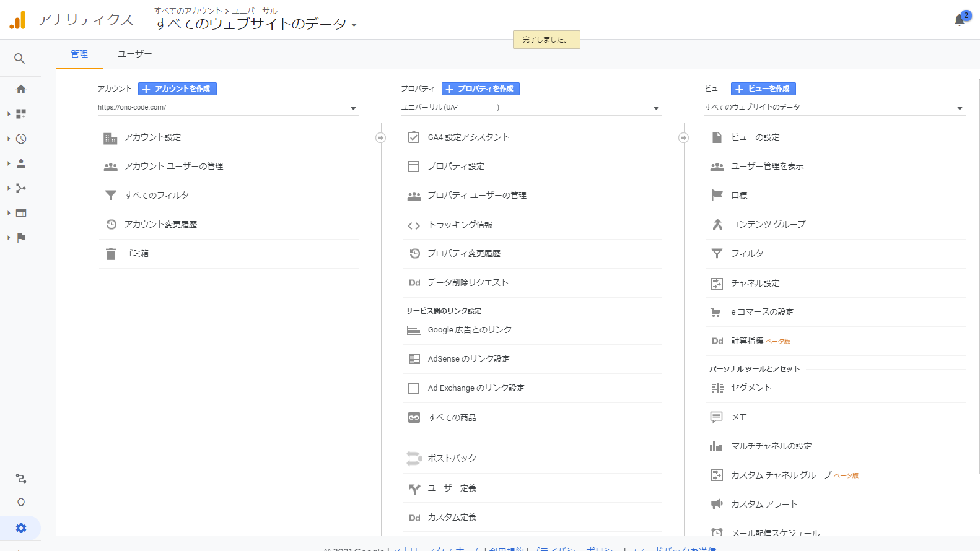Screen dimensions: 980x551
Task: Open the Acquisition branching-arrows icon
Action: (x=21, y=188)
